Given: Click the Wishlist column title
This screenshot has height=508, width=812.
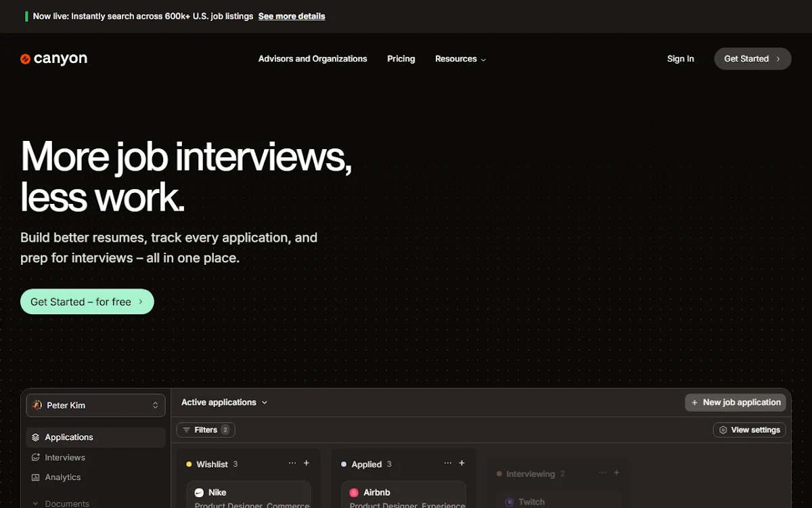Looking at the screenshot, I should [212, 464].
